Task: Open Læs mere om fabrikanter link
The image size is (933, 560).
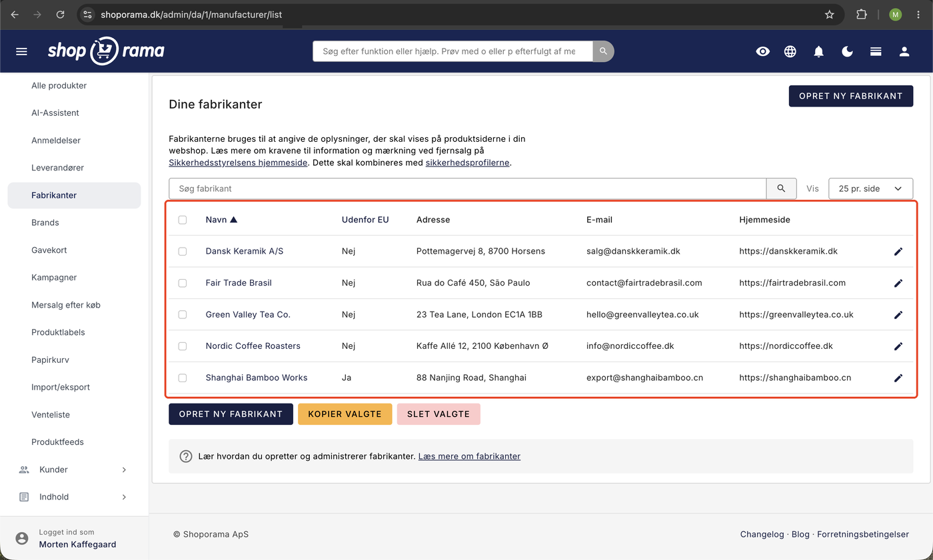Action: coord(469,456)
